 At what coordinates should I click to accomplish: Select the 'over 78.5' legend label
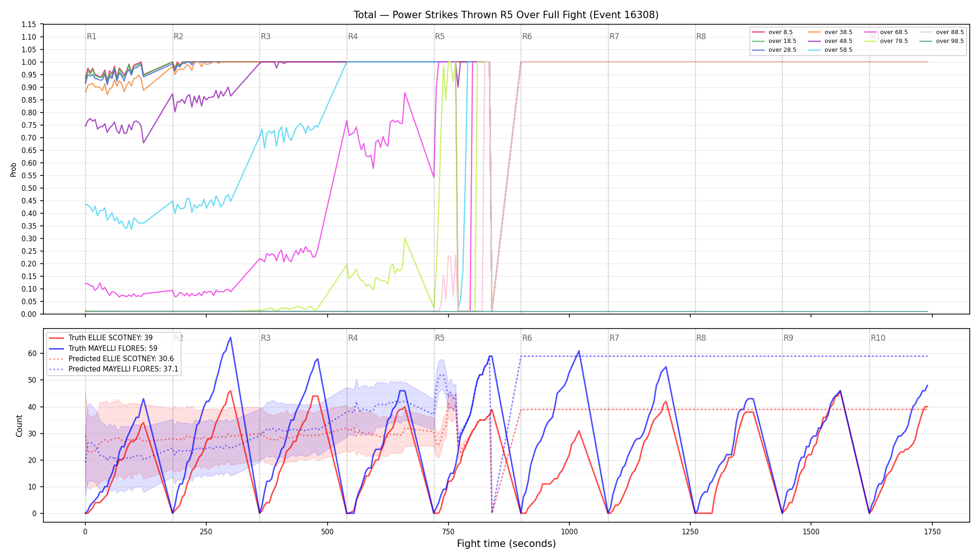coord(894,41)
